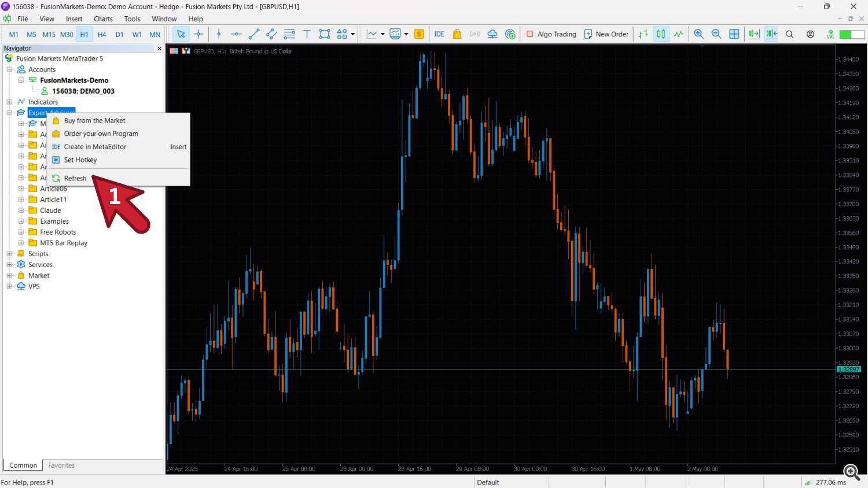Image resolution: width=868 pixels, height=488 pixels.
Task: Open the chart templates dropdown
Action: click(406, 34)
